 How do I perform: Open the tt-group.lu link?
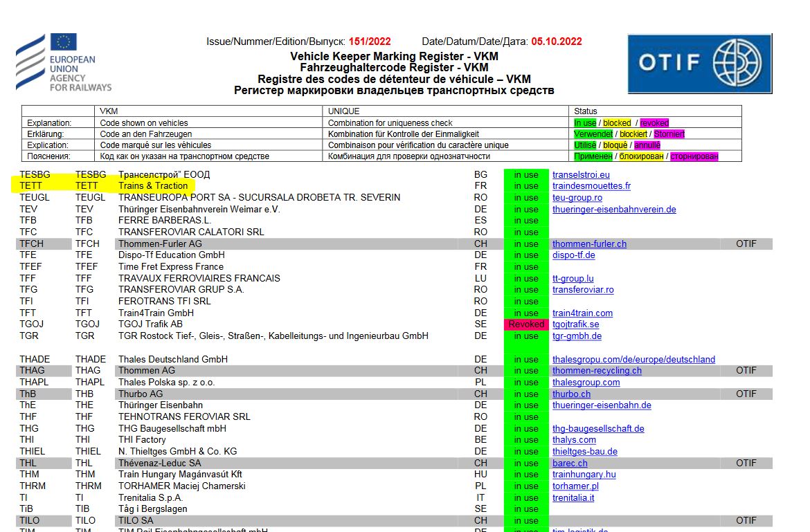coord(573,279)
